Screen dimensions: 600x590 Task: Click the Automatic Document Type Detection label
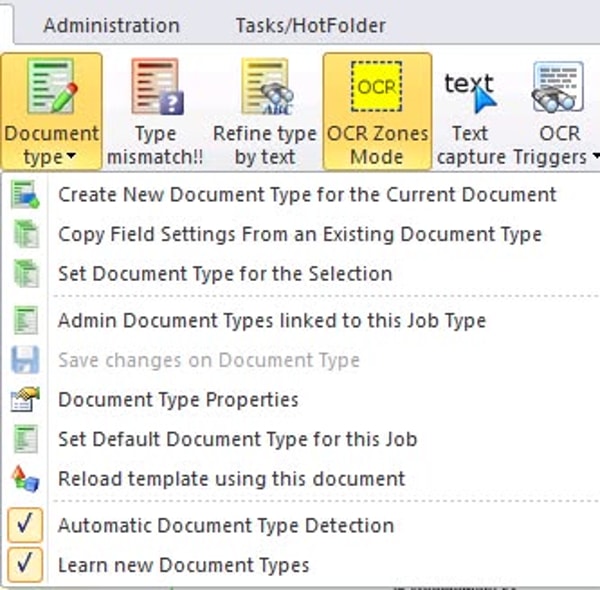(x=226, y=525)
